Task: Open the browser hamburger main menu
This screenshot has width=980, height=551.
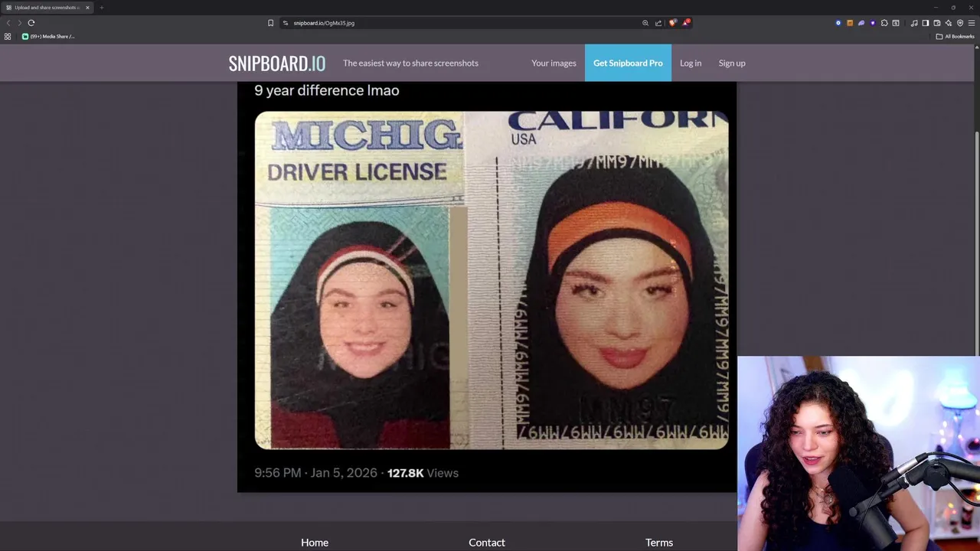Action: click(972, 23)
